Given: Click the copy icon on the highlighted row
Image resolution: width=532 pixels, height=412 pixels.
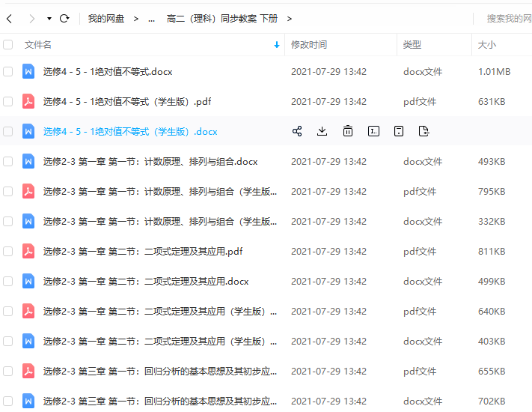Looking at the screenshot, I should pos(399,131).
